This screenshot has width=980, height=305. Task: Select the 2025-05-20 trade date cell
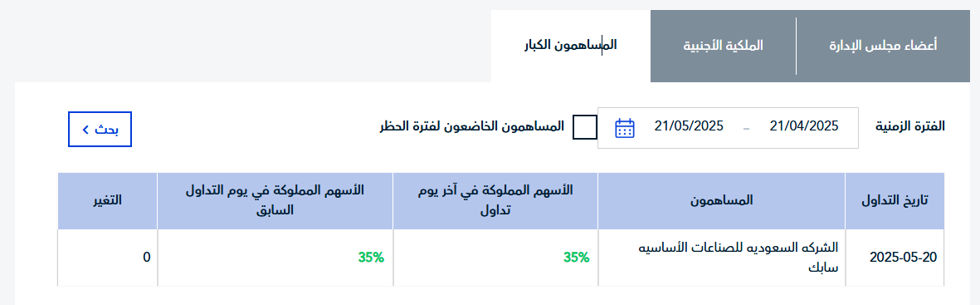click(904, 258)
